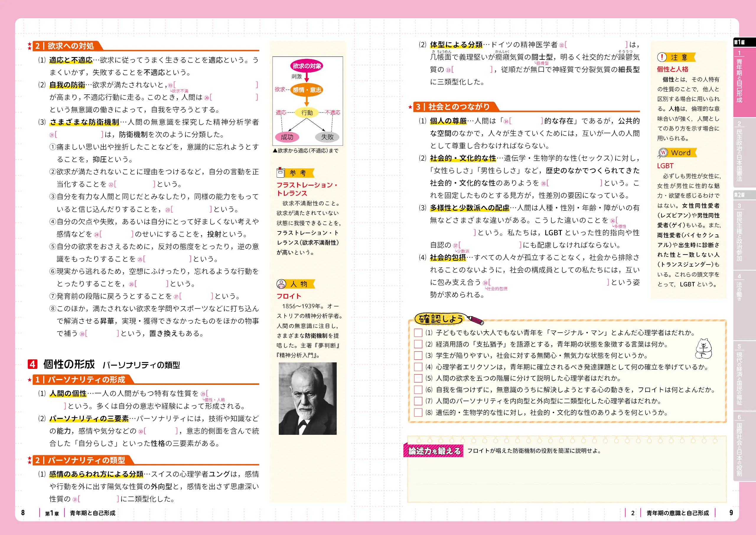Check box for question (6) フロイトは何とよんだか
This screenshot has width=756, height=535.
418,390
